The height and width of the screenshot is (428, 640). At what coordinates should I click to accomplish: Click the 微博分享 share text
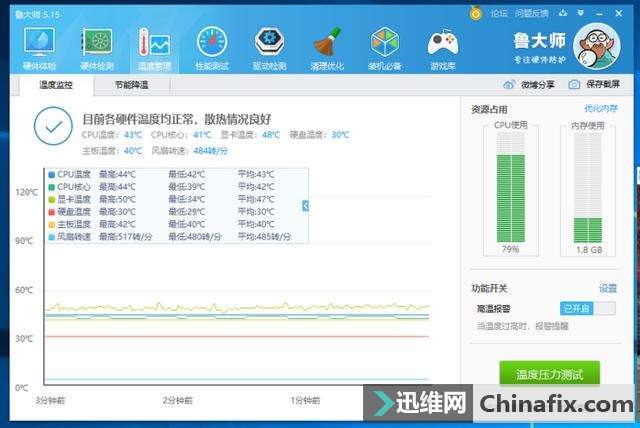pos(538,84)
